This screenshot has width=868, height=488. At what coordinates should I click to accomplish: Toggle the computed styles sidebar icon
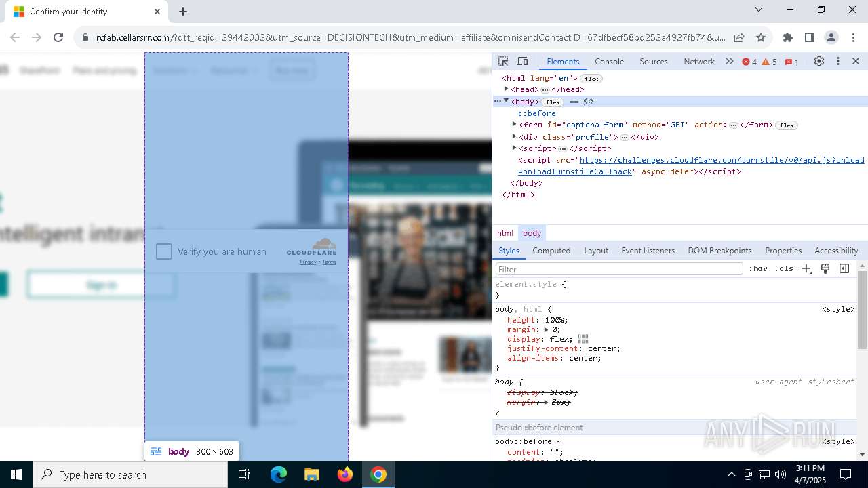click(844, 268)
